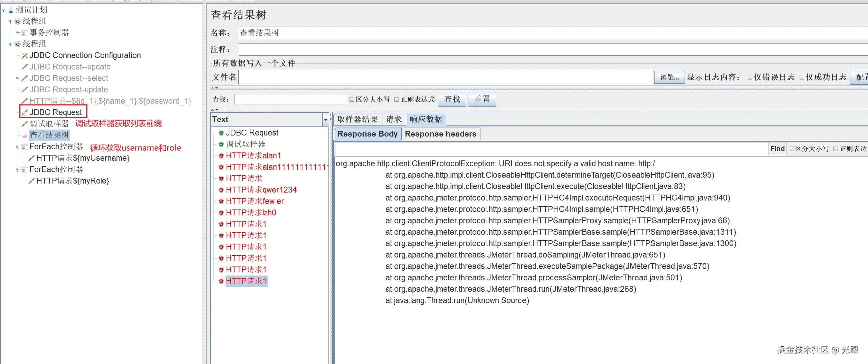Open the Response headers tab
The height and width of the screenshot is (364, 868).
(441, 134)
